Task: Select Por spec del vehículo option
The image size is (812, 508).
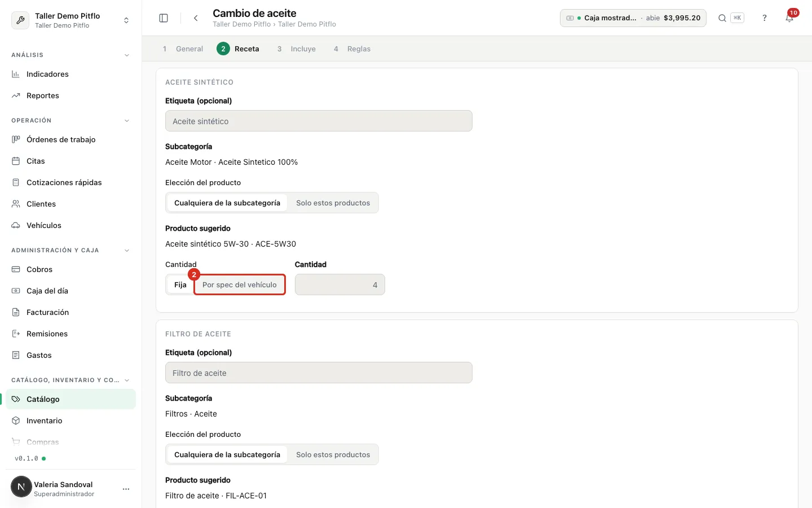Action: click(x=240, y=284)
